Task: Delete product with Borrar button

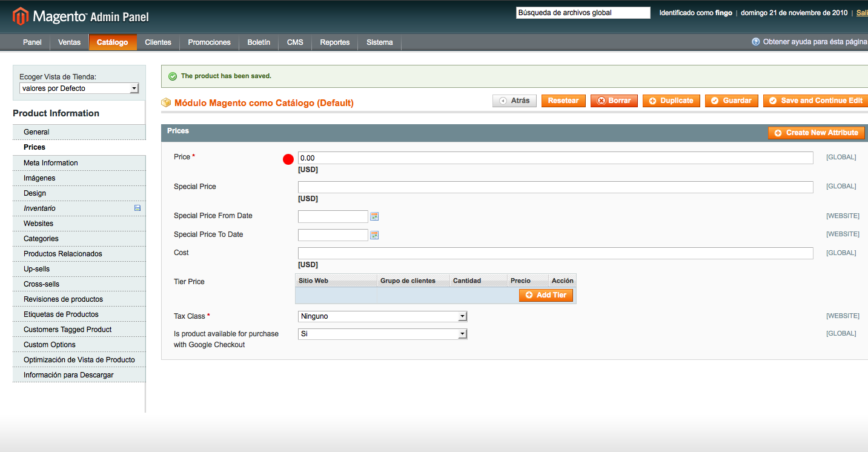Action: (x=614, y=101)
